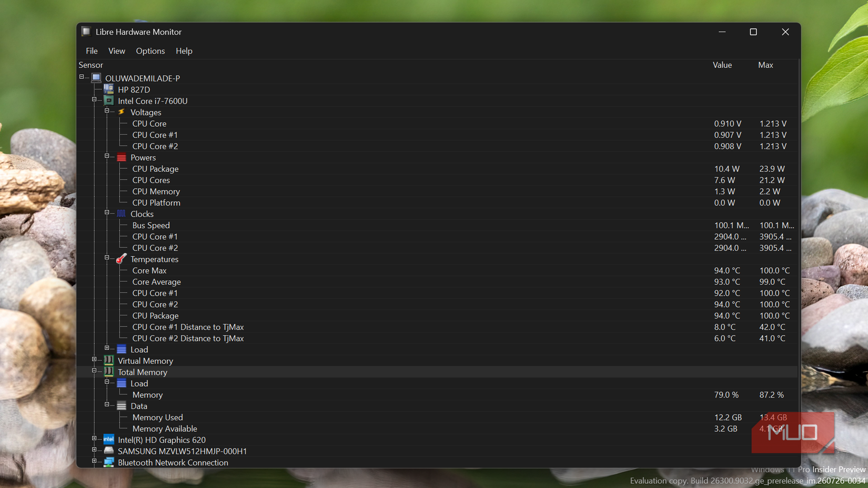Screen dimensions: 868x488
Task: Click the computer icon beside OLUWADEMILADE-P
Action: click(96, 78)
